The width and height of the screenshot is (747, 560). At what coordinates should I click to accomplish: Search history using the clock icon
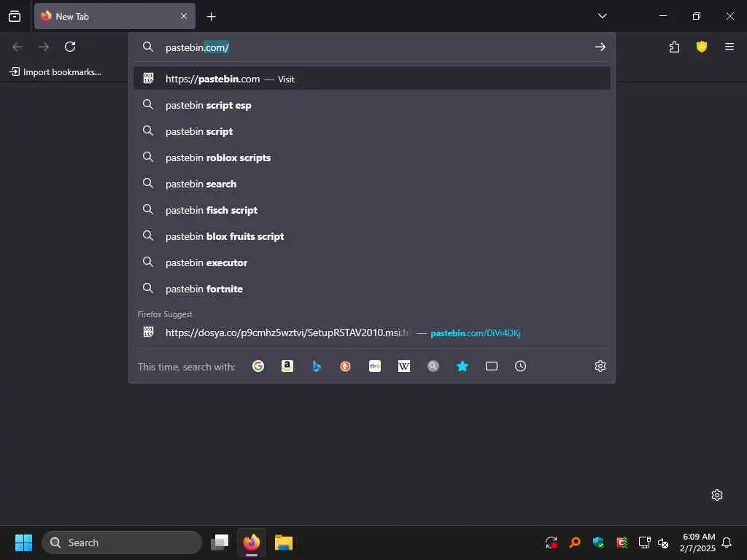click(x=520, y=366)
